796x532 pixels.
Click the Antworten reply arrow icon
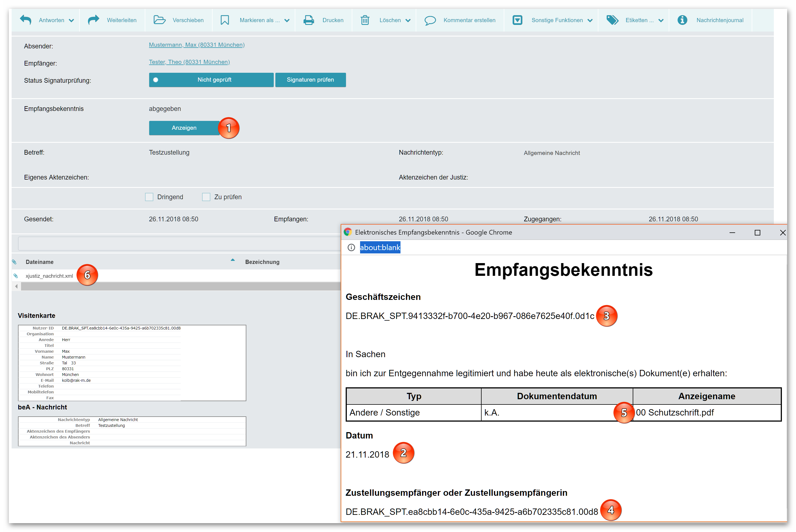[25, 20]
